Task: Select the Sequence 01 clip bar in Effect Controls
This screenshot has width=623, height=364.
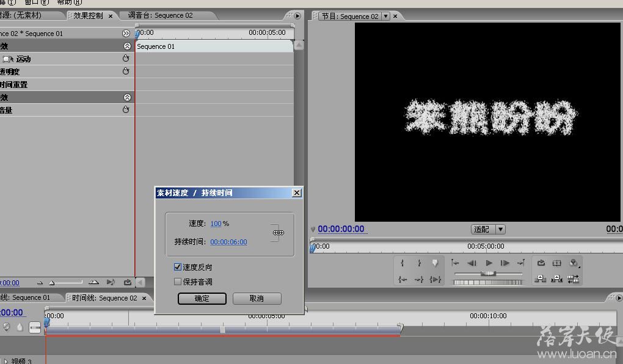Action: pos(214,46)
